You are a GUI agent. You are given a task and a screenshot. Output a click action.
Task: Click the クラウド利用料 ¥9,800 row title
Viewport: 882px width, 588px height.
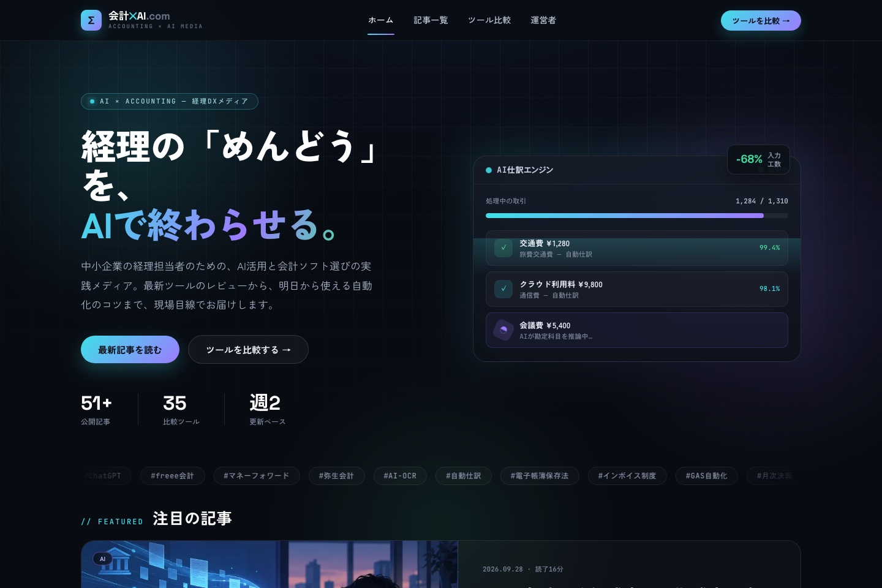[x=561, y=285]
